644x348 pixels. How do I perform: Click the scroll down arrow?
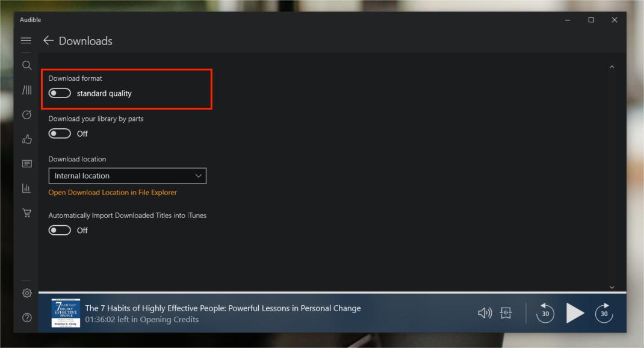[612, 287]
